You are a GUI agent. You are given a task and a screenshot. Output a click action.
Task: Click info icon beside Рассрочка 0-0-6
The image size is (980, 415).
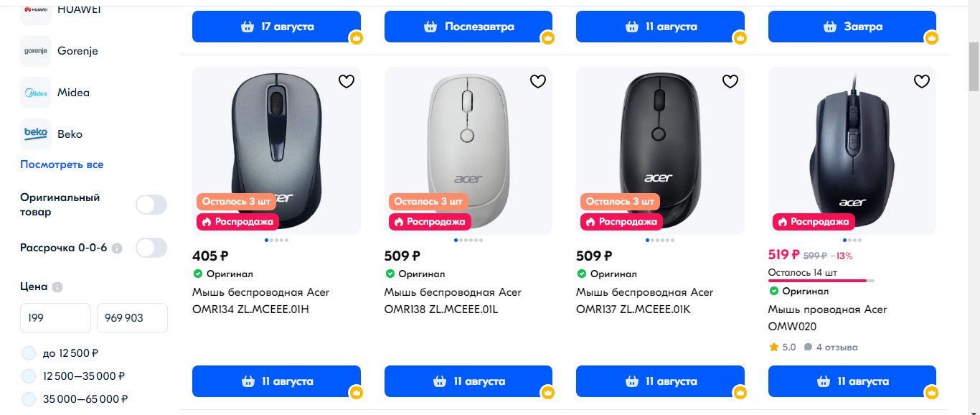117,248
